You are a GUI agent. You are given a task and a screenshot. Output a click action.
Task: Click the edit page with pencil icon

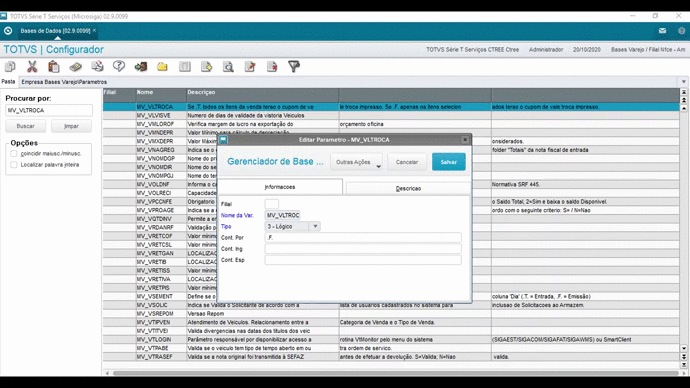250,66
